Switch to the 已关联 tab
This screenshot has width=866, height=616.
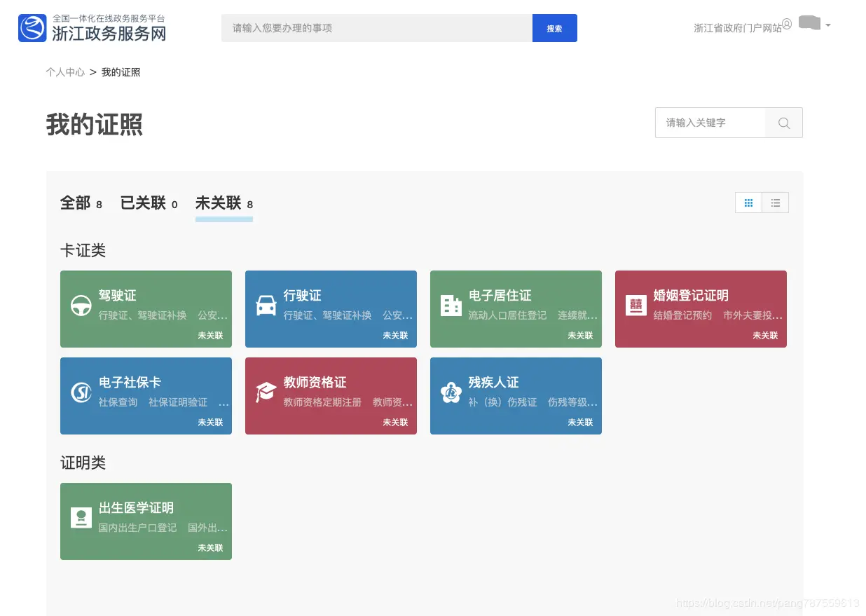(x=143, y=203)
